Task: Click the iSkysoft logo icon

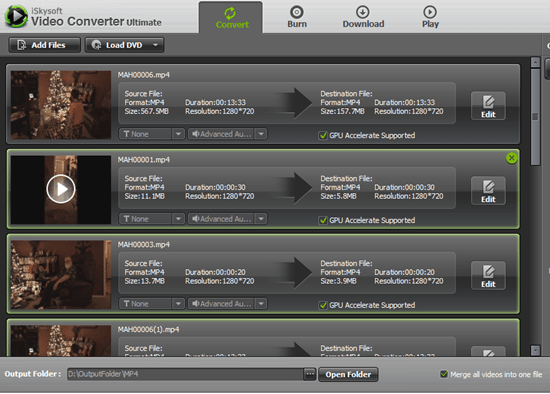Action: coord(16,16)
